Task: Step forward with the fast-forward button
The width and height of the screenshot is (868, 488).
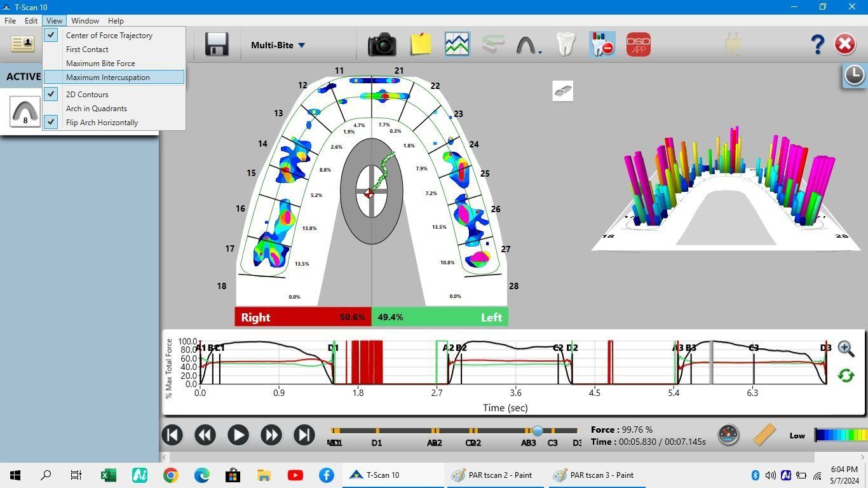Action: [x=271, y=435]
